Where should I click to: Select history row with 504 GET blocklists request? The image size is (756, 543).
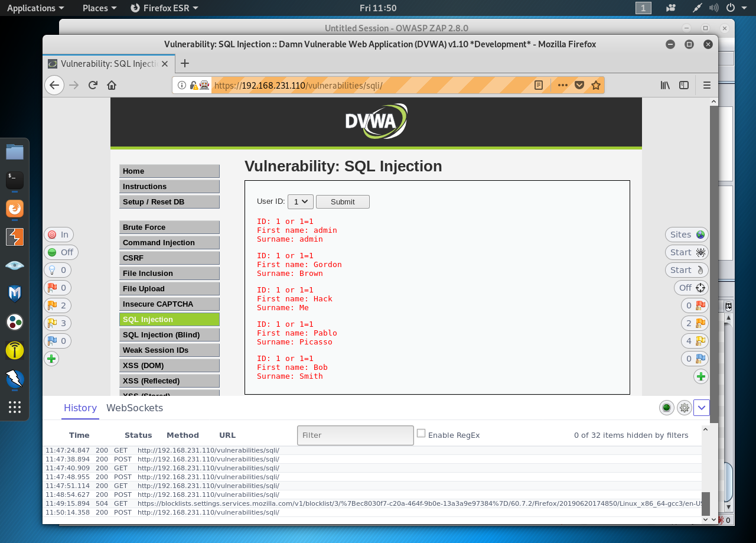pos(373,503)
